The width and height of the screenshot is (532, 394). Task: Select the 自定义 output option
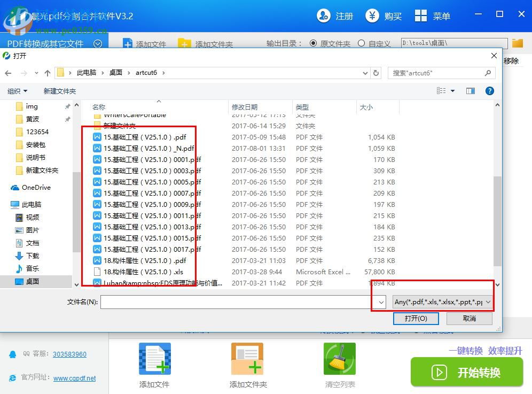[361, 43]
